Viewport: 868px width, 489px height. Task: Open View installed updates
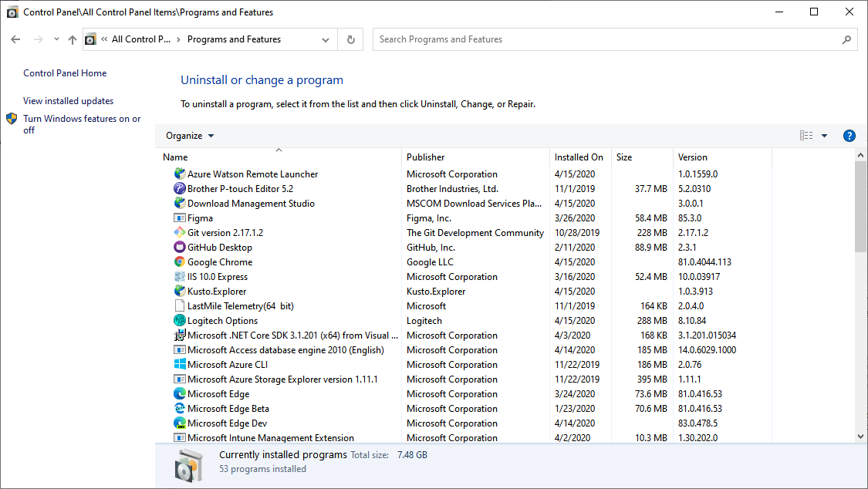click(67, 100)
